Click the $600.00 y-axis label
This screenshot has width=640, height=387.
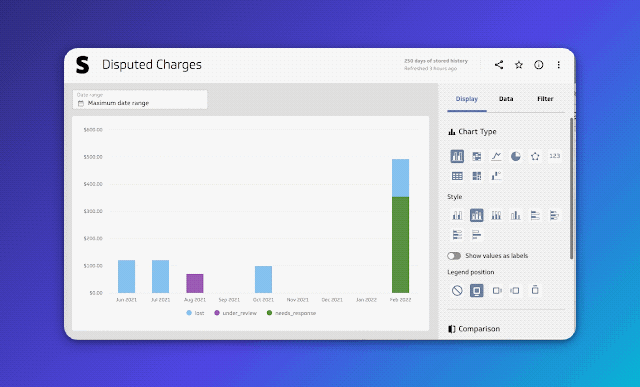pyautogui.click(x=93, y=130)
